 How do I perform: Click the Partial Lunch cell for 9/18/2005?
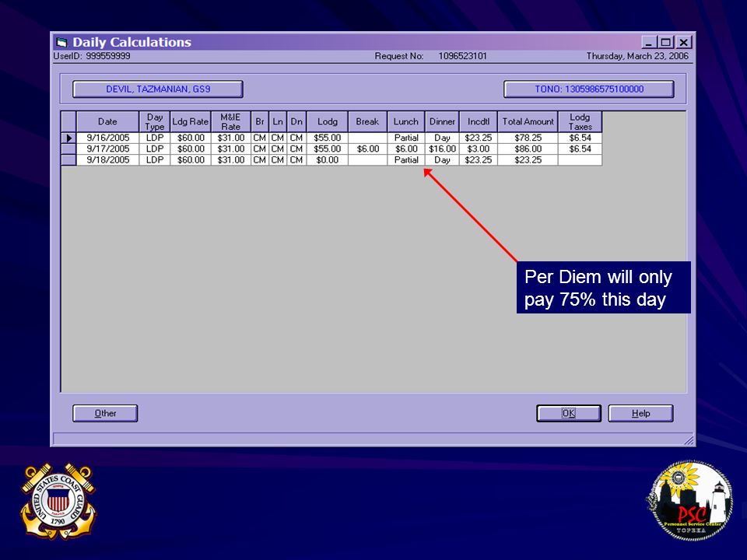coord(406,160)
